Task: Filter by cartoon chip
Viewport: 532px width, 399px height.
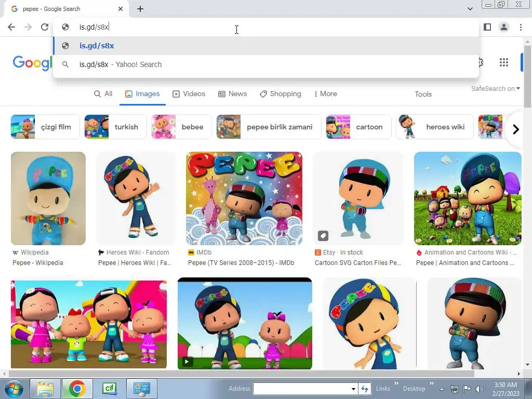Action: tap(358, 127)
